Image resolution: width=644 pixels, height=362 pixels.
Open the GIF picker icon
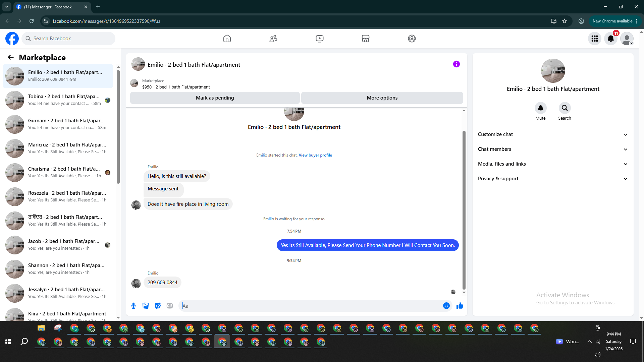(x=170, y=306)
